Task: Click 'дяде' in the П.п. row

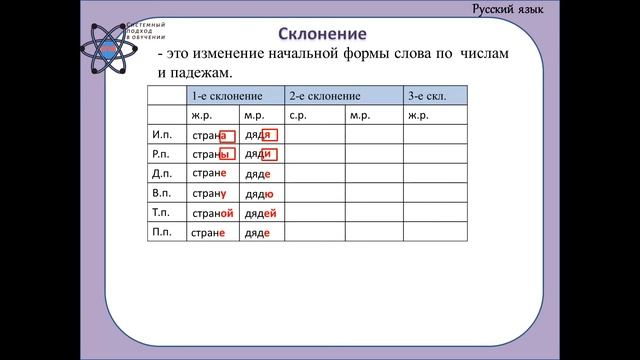Action: (x=257, y=233)
